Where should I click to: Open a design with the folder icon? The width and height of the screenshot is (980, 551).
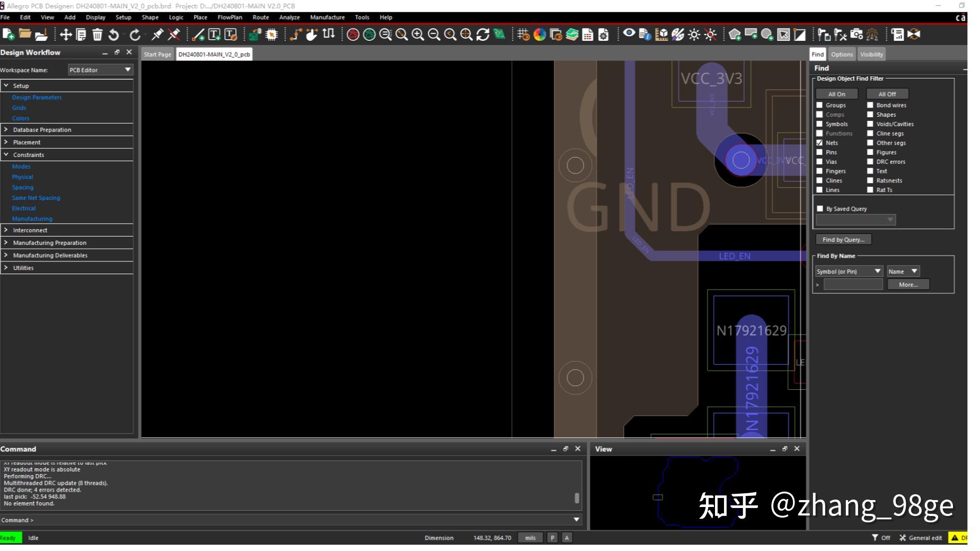[x=24, y=34]
